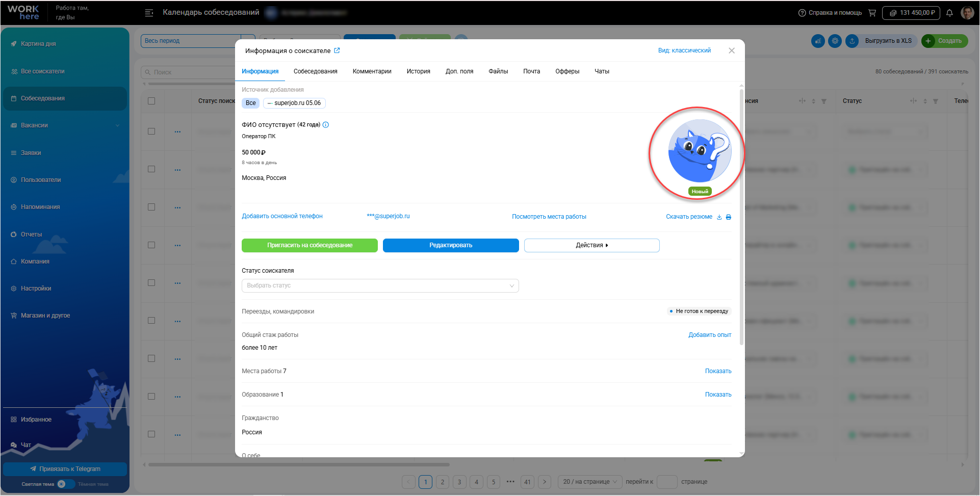Show the Места работы 7 list

tap(718, 371)
